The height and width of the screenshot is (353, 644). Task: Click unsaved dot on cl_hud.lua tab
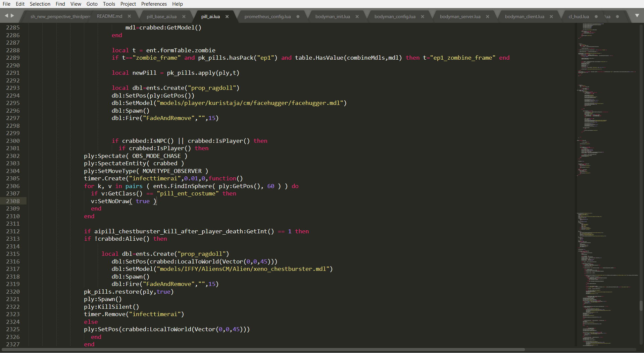point(596,16)
